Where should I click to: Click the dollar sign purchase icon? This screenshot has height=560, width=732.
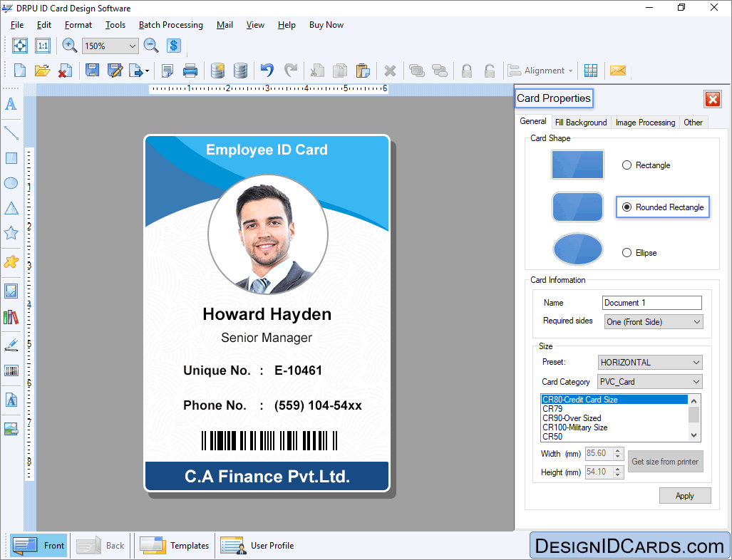[173, 46]
